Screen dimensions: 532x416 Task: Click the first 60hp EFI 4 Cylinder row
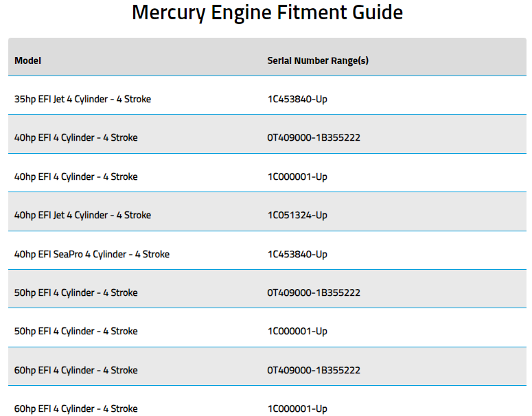point(76,370)
